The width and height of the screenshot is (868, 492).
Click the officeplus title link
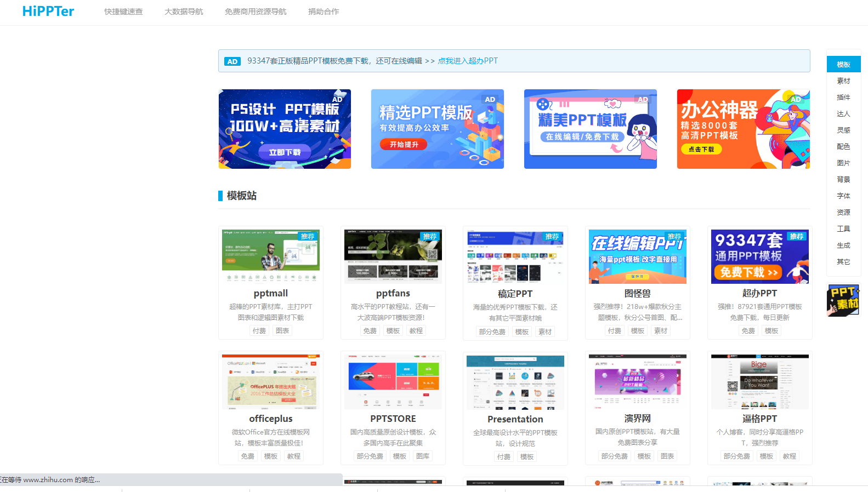point(271,419)
